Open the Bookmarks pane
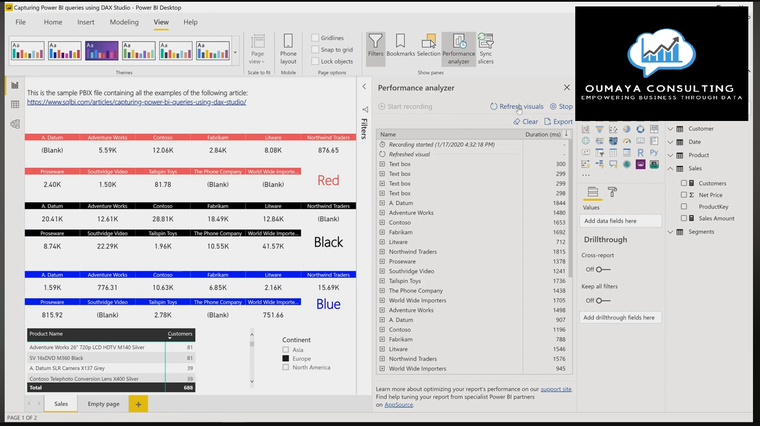The image size is (760, 426). 401,46
